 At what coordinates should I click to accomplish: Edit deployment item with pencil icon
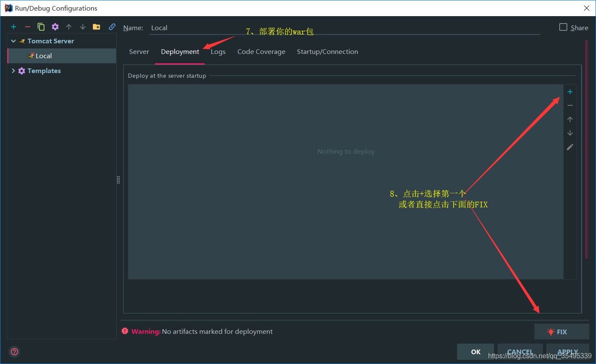[x=570, y=147]
